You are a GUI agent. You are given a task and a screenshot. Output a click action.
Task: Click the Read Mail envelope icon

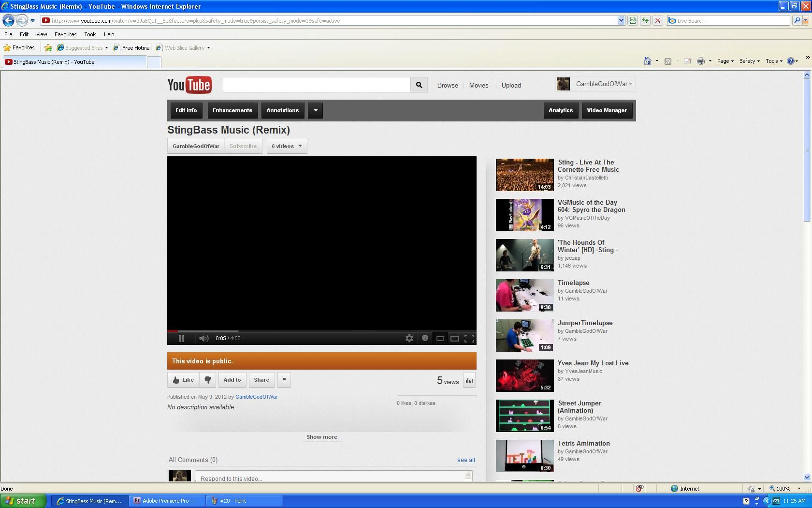[687, 61]
